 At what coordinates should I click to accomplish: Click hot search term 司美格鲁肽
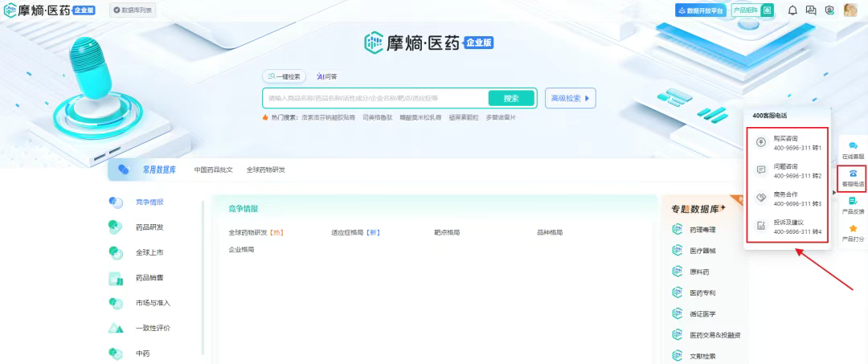click(378, 117)
